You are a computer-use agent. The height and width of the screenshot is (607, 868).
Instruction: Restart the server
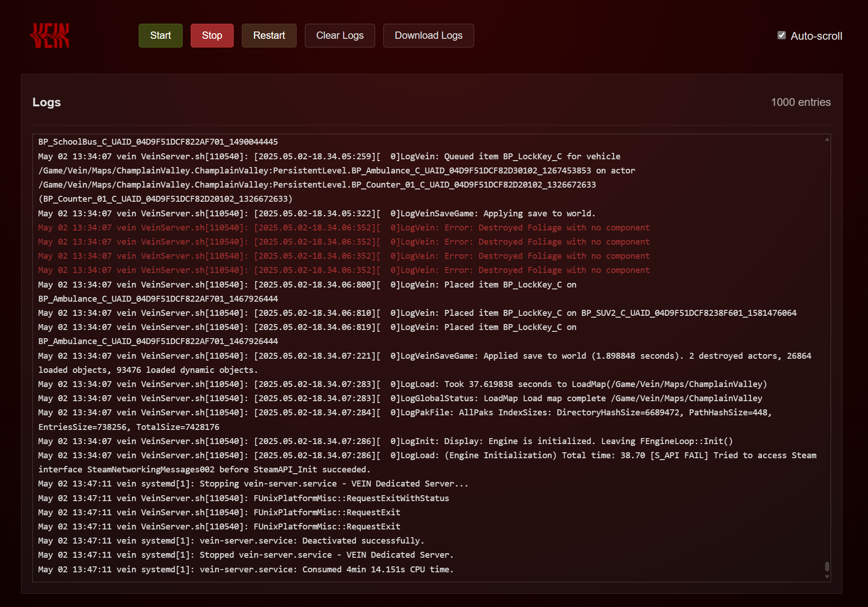click(x=269, y=36)
